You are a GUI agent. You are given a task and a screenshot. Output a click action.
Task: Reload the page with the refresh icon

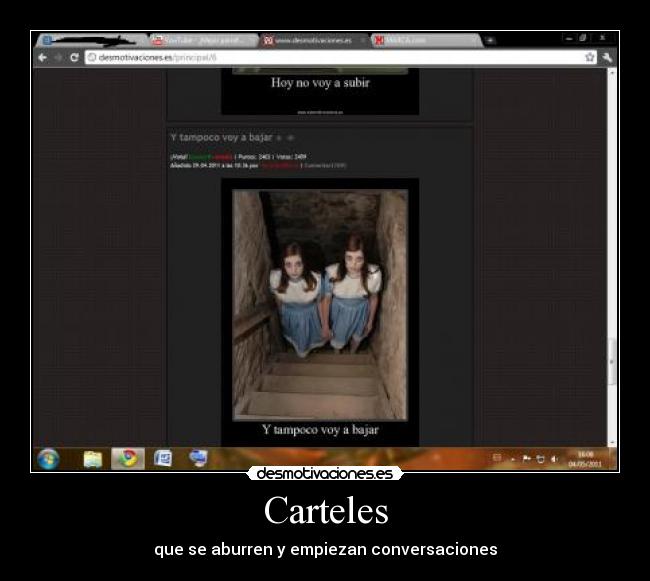pos(74,58)
